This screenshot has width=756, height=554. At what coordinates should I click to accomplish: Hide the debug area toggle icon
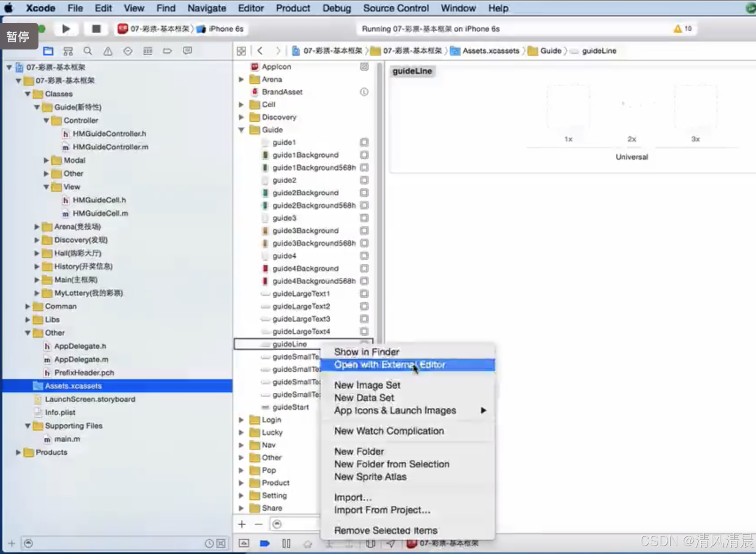pyautogui.click(x=244, y=543)
